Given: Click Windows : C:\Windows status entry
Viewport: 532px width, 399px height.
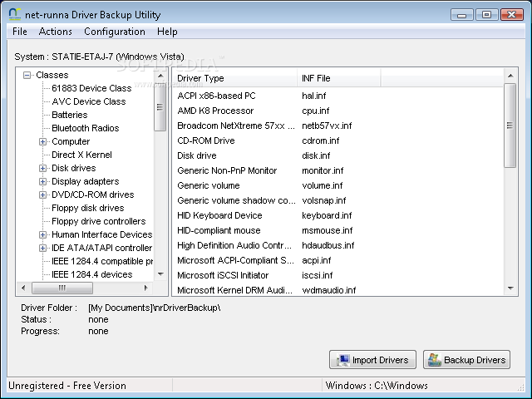Looking at the screenshot, I should pos(377,386).
